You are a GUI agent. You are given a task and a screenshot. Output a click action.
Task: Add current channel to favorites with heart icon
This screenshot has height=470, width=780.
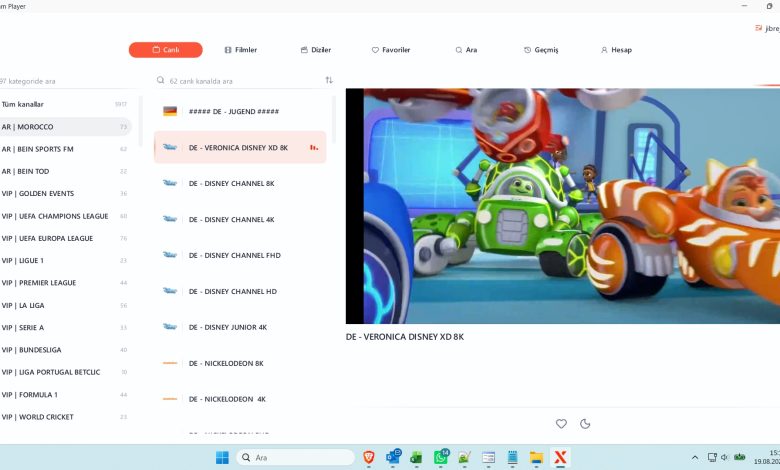click(561, 424)
